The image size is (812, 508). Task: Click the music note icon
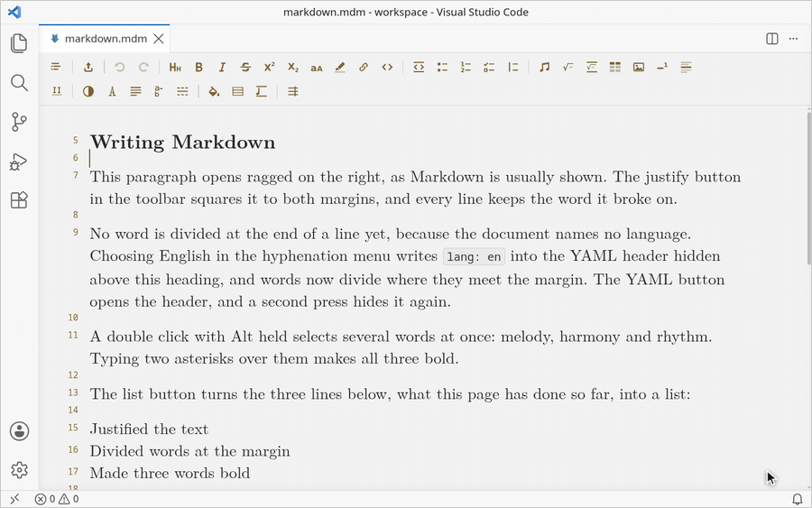(544, 67)
